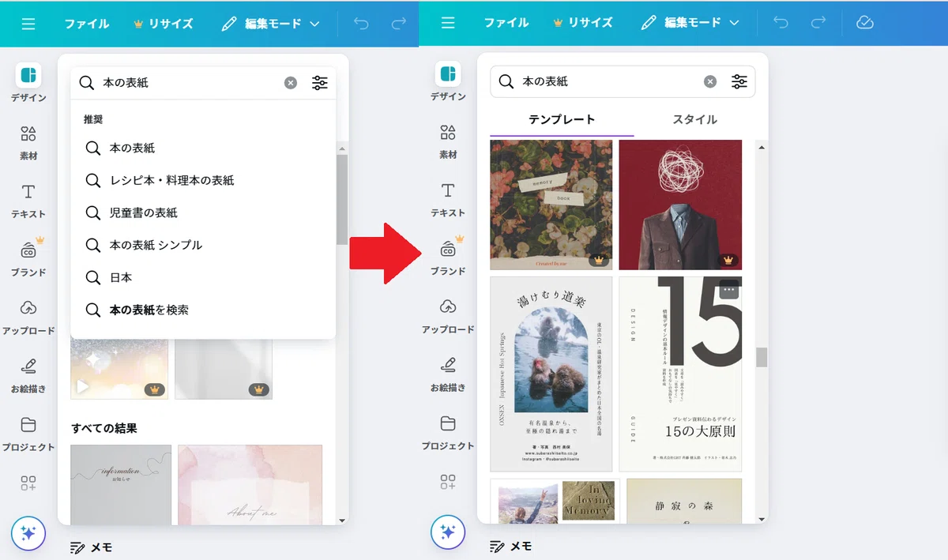Screen dimensions: 948x560
Task: Switch to テンプレート tab
Action: coord(562,120)
